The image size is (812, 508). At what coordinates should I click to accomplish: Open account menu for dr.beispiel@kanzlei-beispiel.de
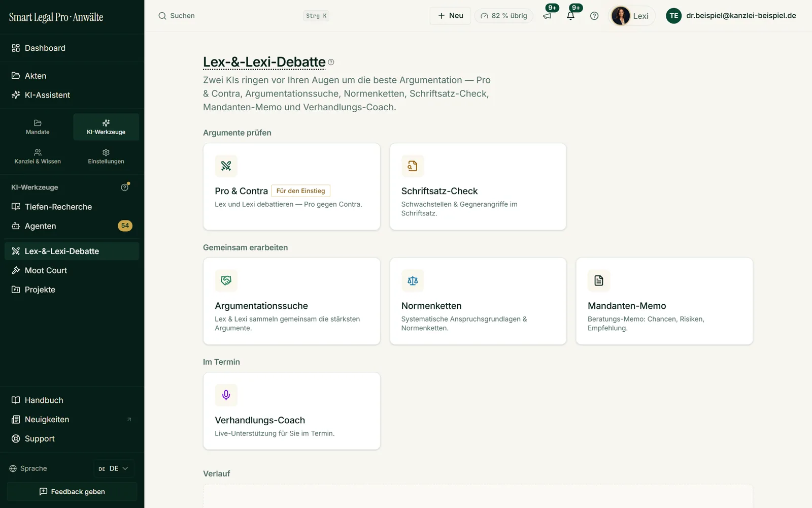coord(731,16)
